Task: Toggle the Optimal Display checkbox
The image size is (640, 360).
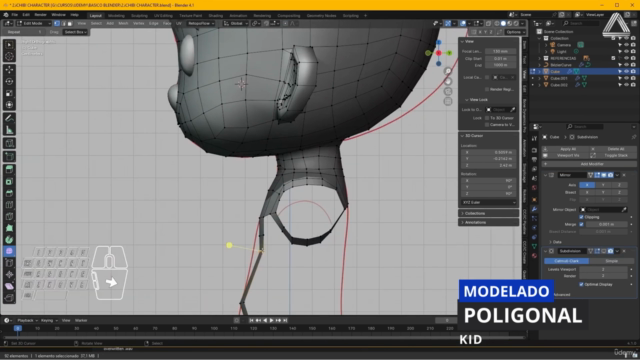Action: pyautogui.click(x=581, y=284)
